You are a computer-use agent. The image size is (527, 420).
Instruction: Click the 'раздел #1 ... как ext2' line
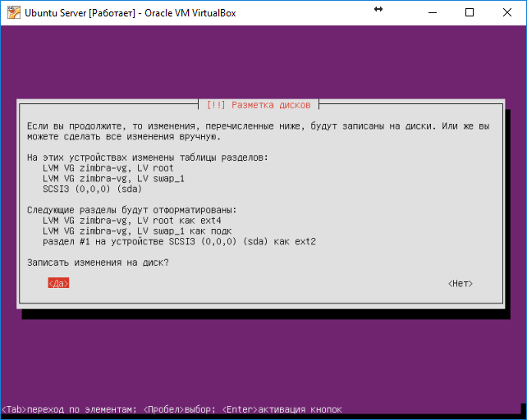click(x=179, y=242)
